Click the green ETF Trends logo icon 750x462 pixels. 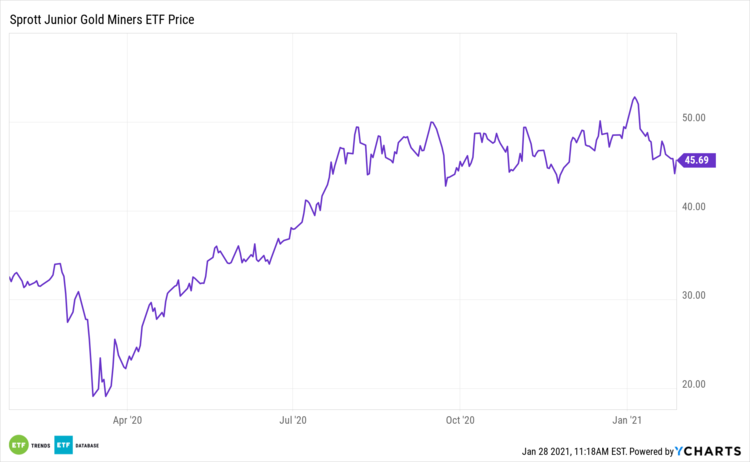click(x=18, y=444)
